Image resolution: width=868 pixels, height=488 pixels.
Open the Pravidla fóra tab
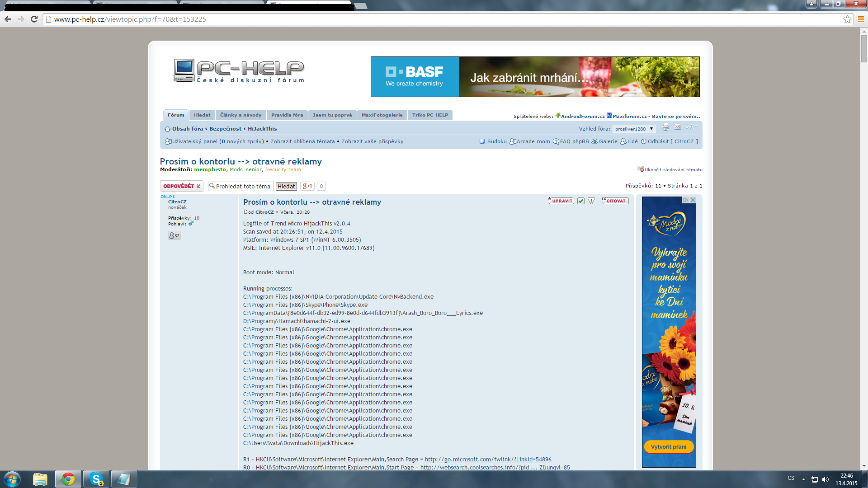tap(287, 115)
